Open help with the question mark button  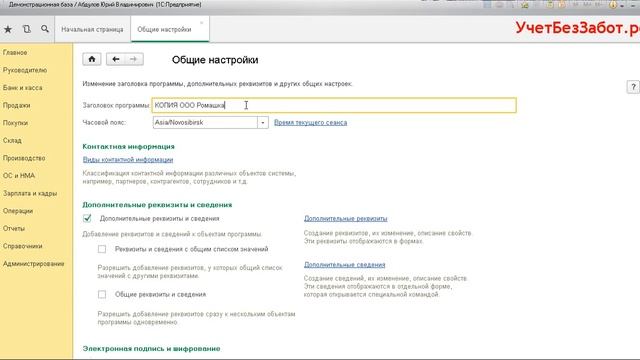[x=633, y=87]
